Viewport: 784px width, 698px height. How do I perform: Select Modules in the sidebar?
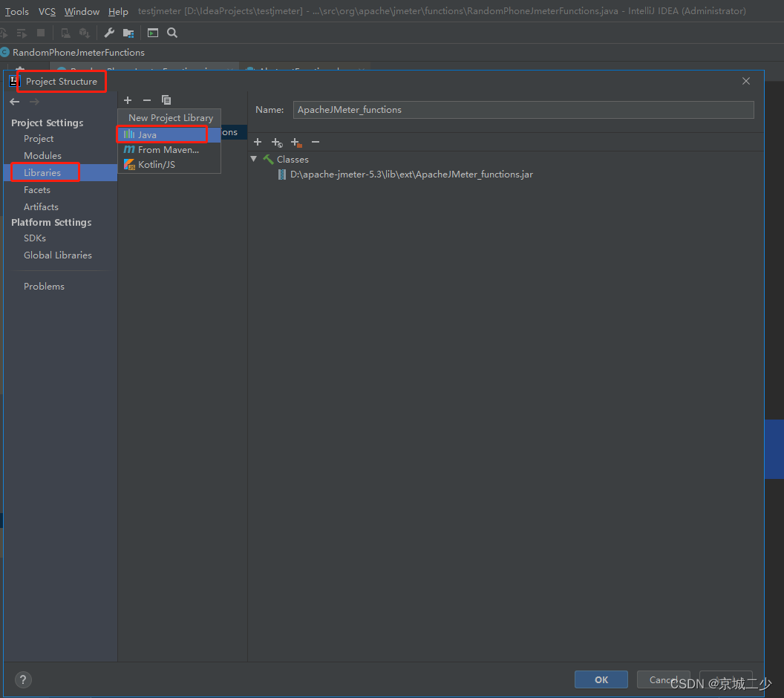coord(42,155)
